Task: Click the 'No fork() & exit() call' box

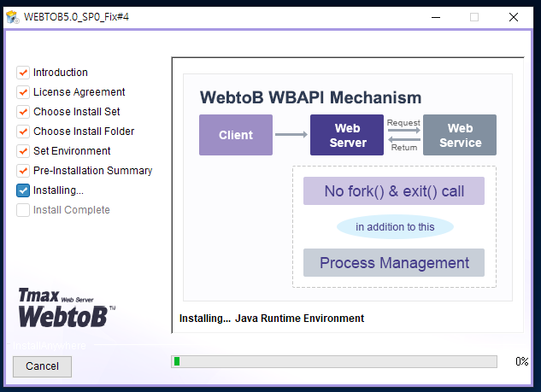Action: point(394,191)
